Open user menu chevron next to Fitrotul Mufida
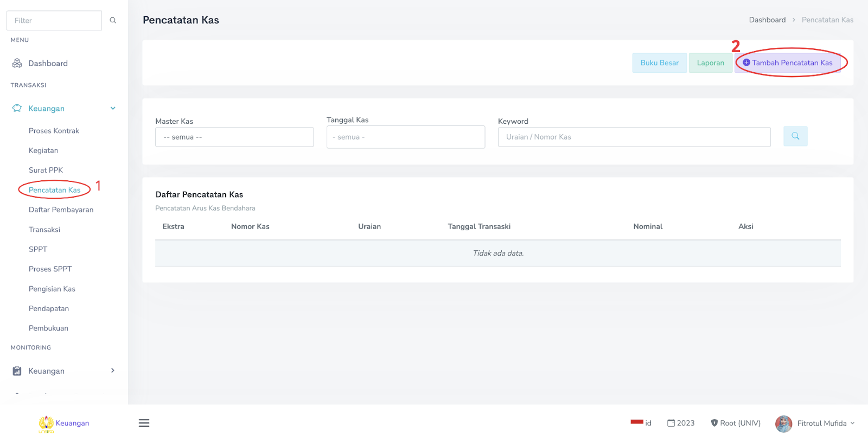This screenshot has width=868, height=442. coord(853,424)
